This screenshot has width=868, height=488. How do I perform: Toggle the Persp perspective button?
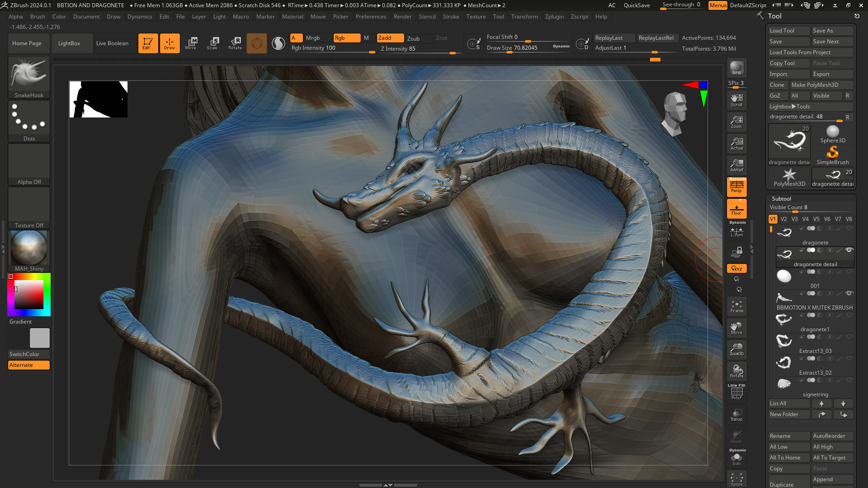coord(736,186)
